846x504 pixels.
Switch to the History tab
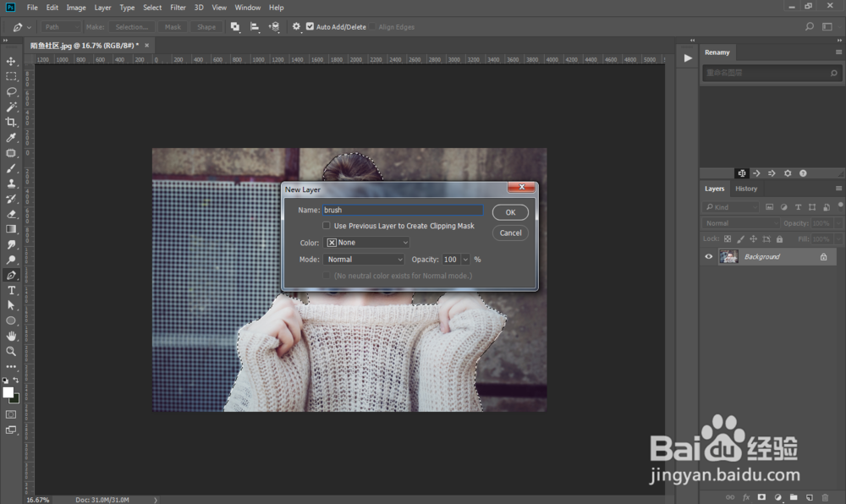point(746,189)
